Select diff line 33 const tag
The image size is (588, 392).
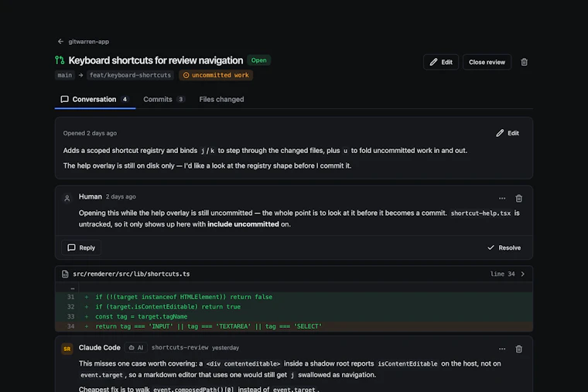(294, 317)
